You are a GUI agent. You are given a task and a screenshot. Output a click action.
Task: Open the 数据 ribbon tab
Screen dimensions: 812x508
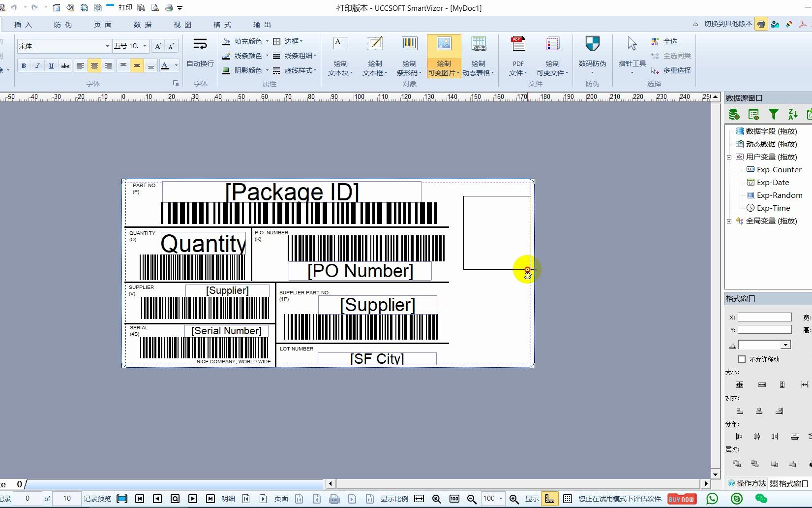tap(143, 25)
